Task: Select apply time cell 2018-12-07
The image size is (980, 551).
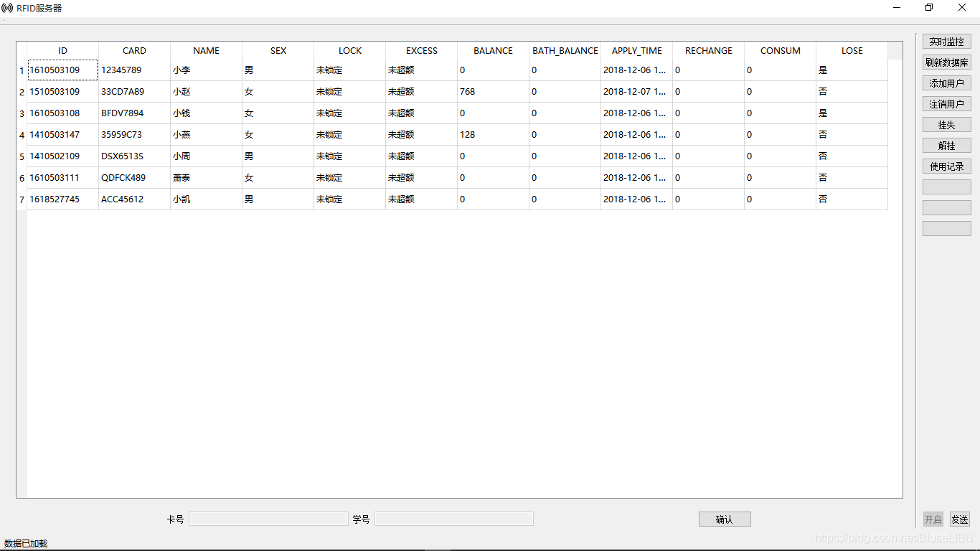Action: coord(637,92)
